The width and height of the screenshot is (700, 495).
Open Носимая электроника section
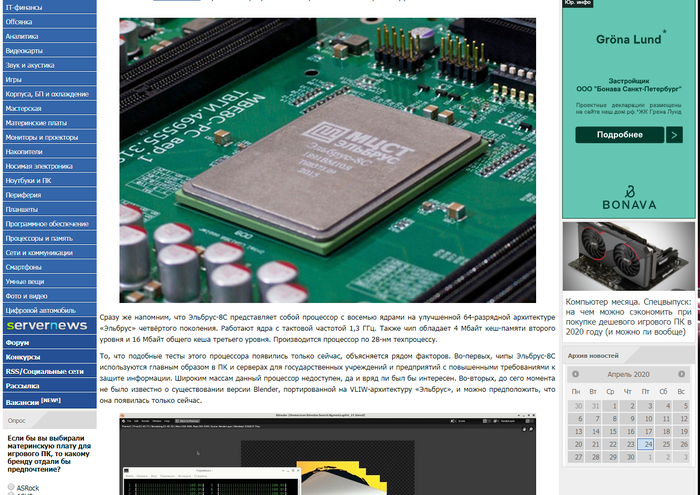click(50, 166)
